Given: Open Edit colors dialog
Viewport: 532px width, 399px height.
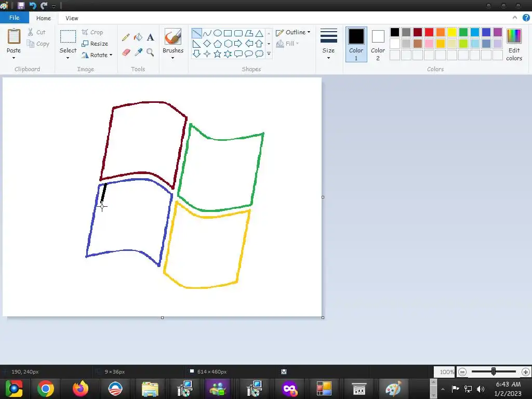Looking at the screenshot, I should (514, 45).
